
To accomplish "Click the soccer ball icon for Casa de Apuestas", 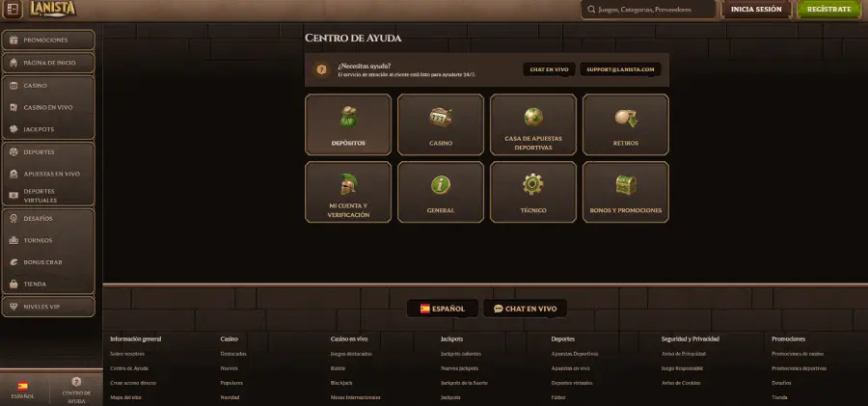I will coord(533,117).
